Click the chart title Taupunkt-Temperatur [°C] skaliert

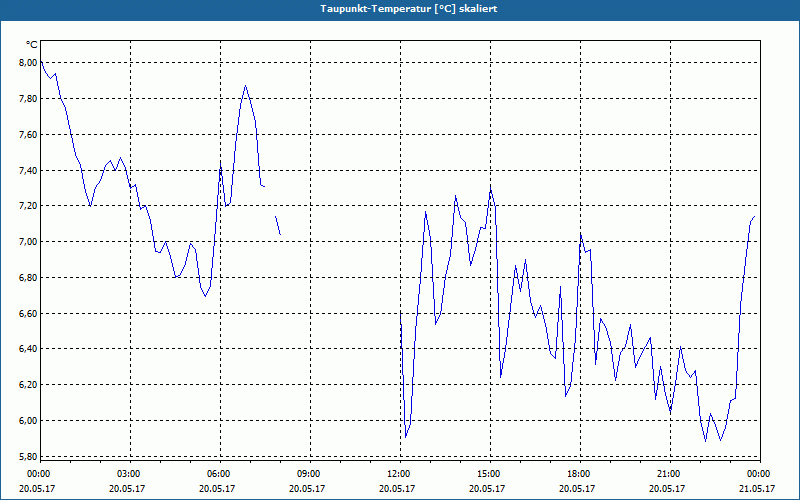pos(409,9)
